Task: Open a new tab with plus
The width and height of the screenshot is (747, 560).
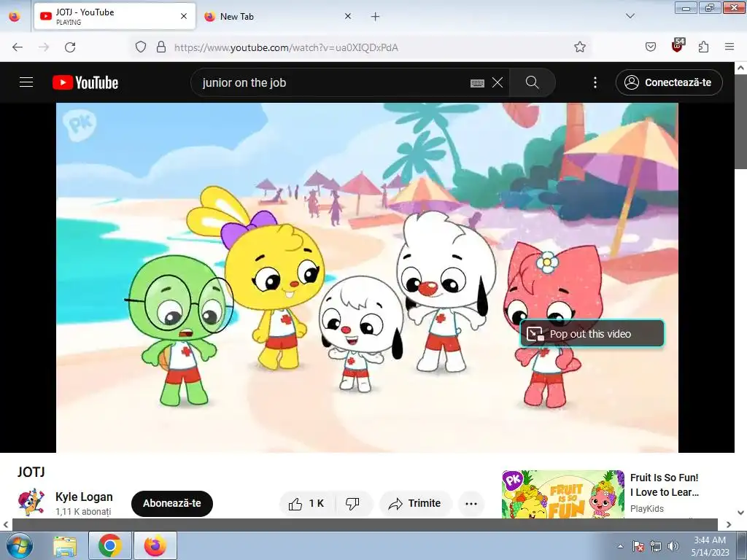Action: [376, 17]
